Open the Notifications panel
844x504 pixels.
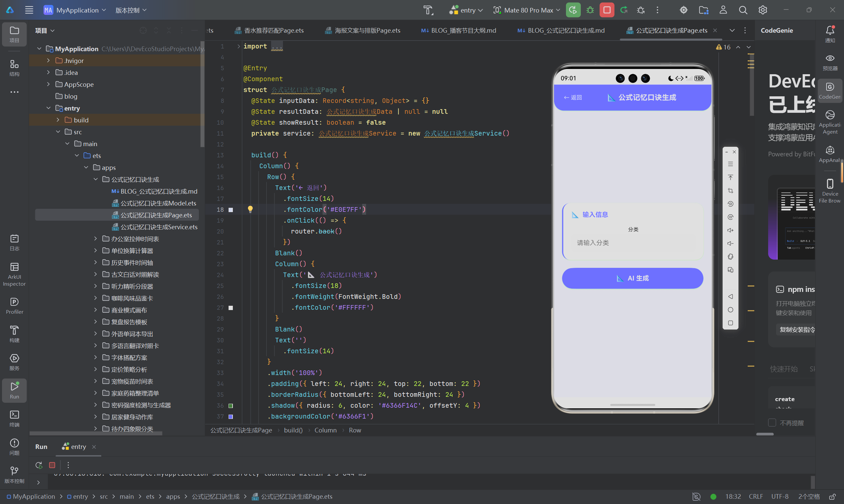[x=830, y=34]
